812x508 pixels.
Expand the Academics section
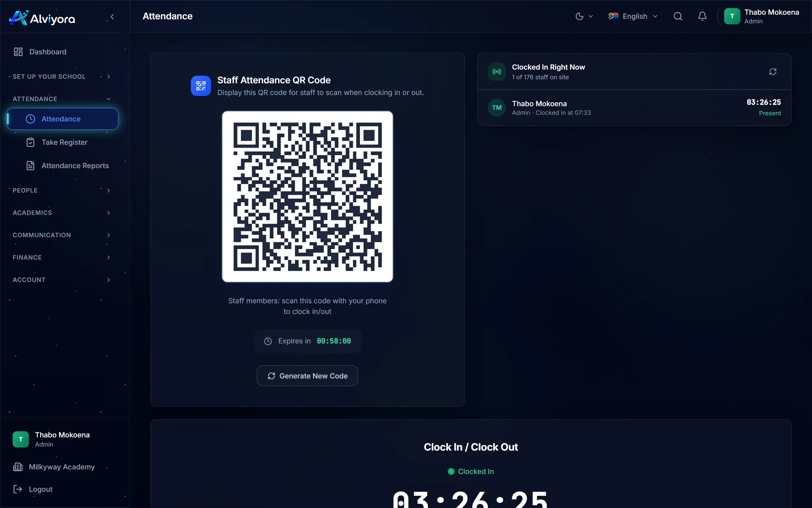61,213
